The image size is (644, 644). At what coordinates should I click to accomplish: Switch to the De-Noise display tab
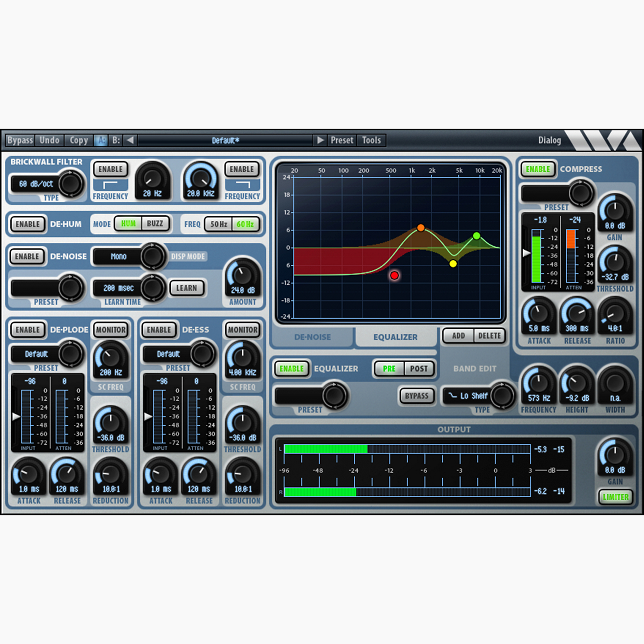point(312,337)
